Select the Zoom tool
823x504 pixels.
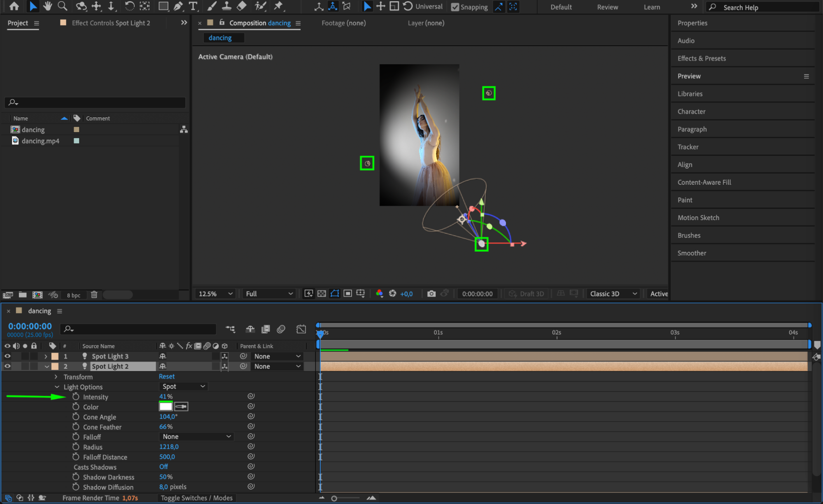coord(63,6)
